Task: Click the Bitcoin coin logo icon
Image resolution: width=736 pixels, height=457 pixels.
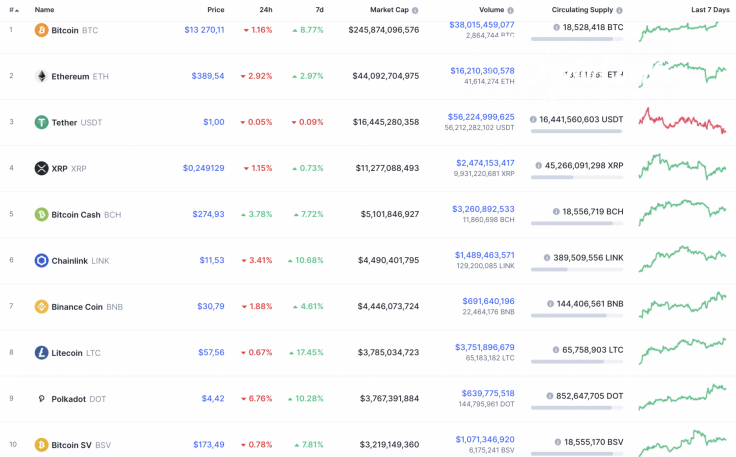Action: [41, 30]
